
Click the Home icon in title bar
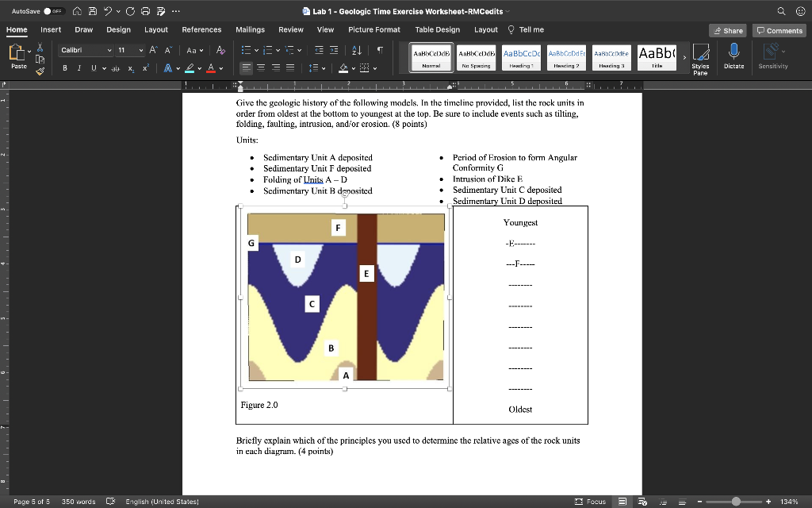[x=77, y=11]
